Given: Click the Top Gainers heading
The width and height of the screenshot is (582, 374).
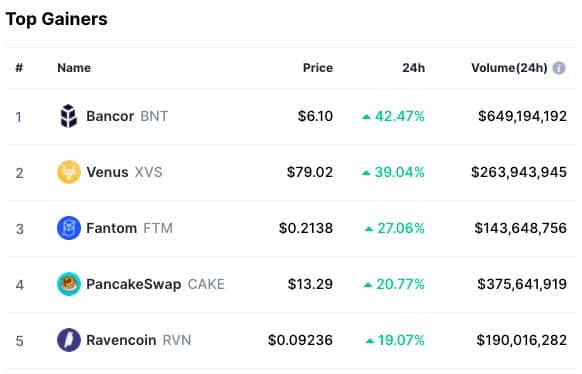Looking at the screenshot, I should pyautogui.click(x=57, y=19).
